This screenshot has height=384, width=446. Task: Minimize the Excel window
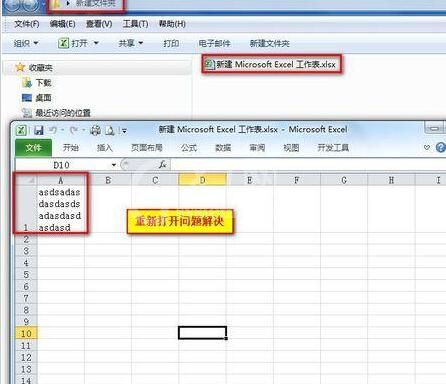tap(434, 128)
